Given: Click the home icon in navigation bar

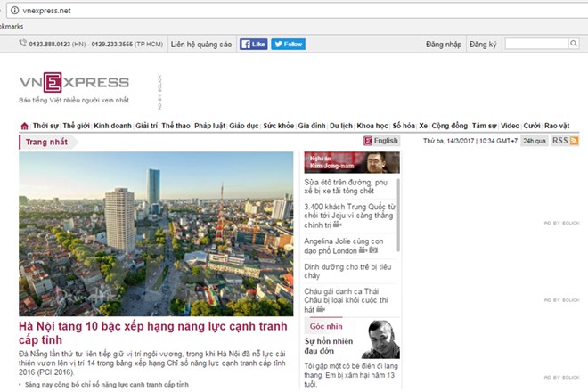Looking at the screenshot, I should tap(24, 127).
